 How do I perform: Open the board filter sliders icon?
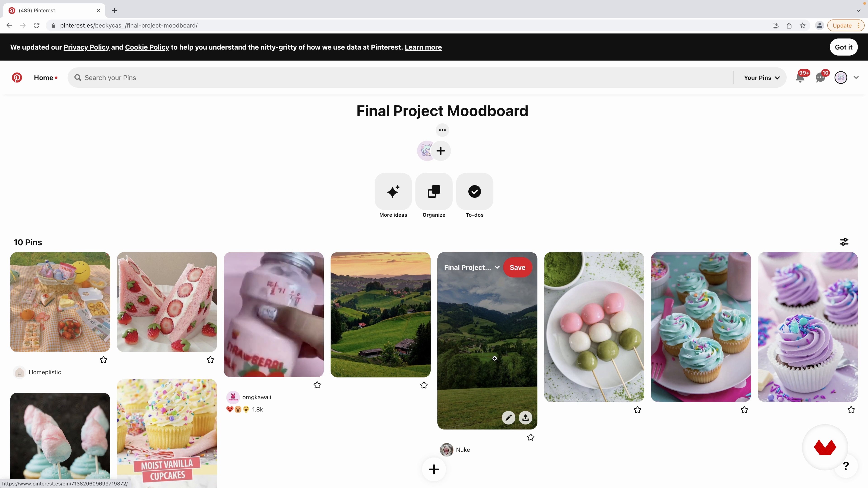[844, 242]
